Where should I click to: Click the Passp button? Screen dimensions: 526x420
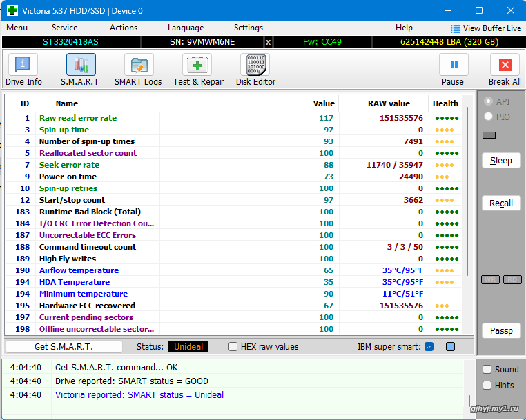point(501,330)
